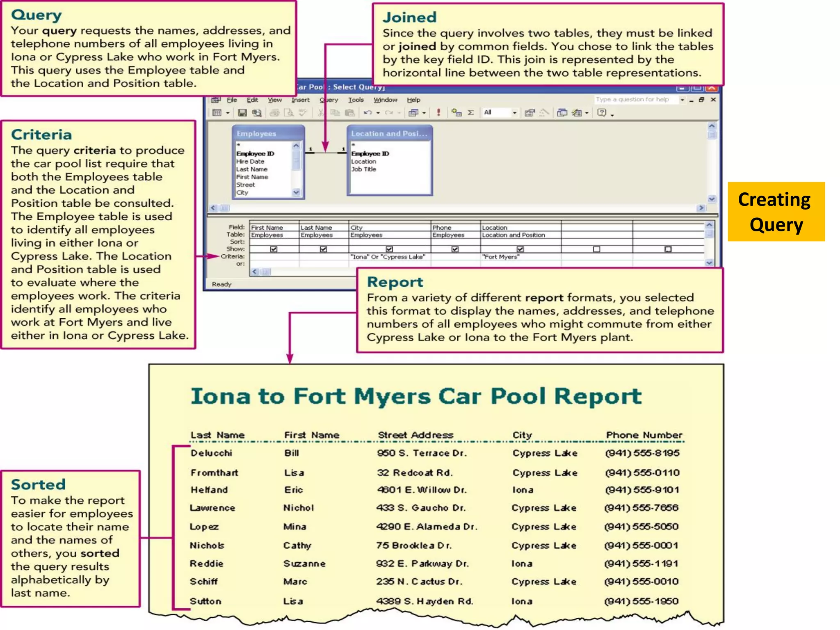Click the New Object toolbar icon

pyautogui.click(x=577, y=112)
